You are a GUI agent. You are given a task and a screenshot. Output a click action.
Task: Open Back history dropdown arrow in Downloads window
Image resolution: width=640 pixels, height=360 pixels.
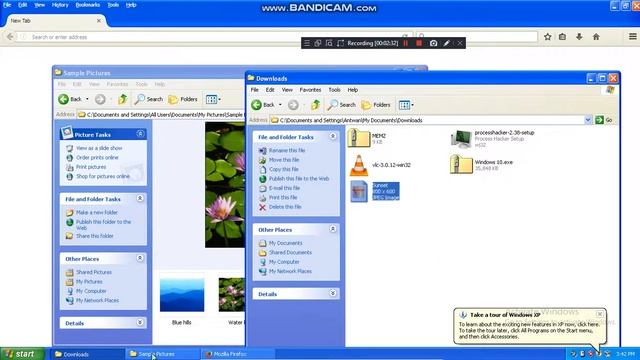pyautogui.click(x=280, y=105)
